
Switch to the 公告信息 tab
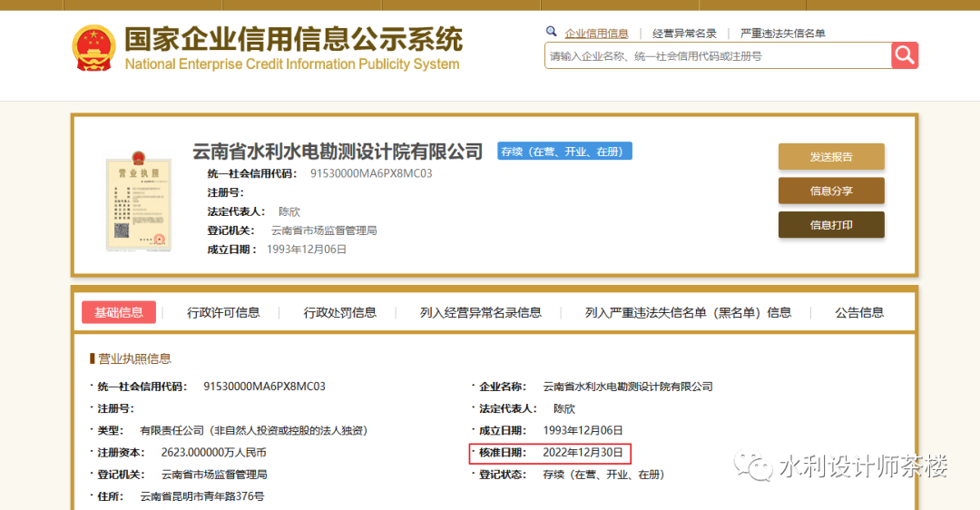pos(859,312)
